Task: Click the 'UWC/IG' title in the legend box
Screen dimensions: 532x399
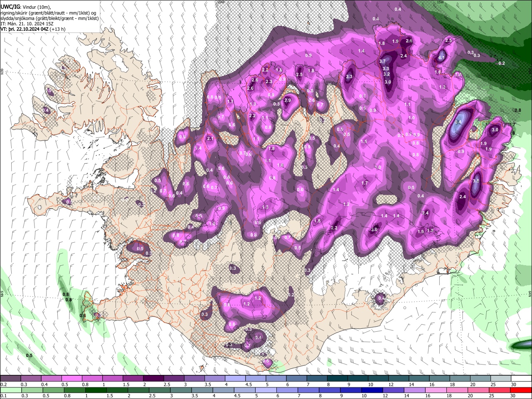Action: click(x=10, y=7)
